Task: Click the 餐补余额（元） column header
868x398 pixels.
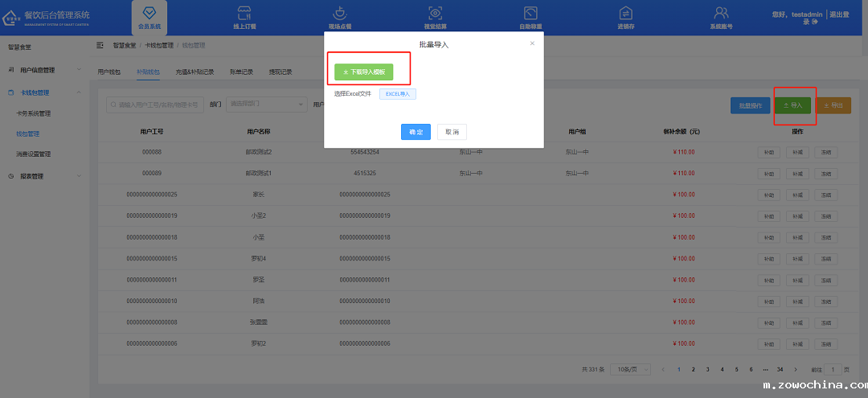Action: (682, 132)
